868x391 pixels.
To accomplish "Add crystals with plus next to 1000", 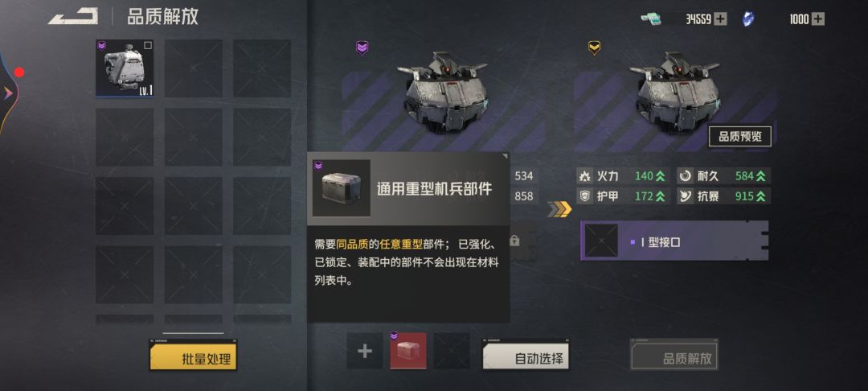I will click(x=817, y=19).
